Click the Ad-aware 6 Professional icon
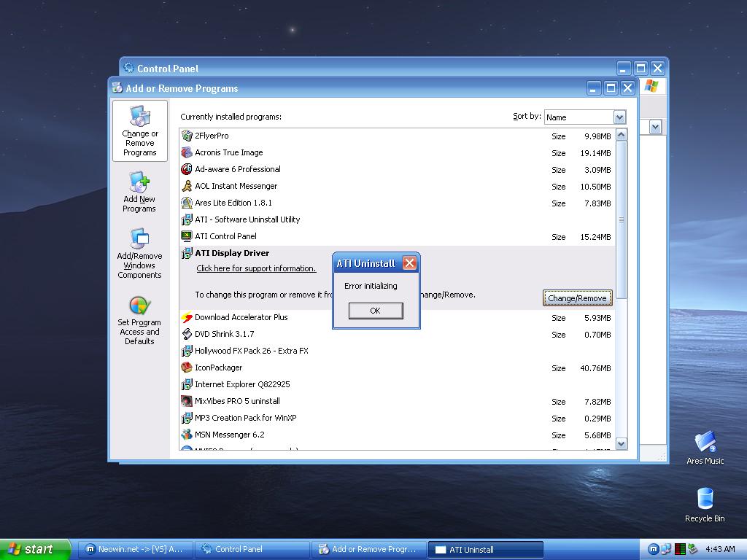The width and height of the screenshot is (747, 560). [188, 169]
